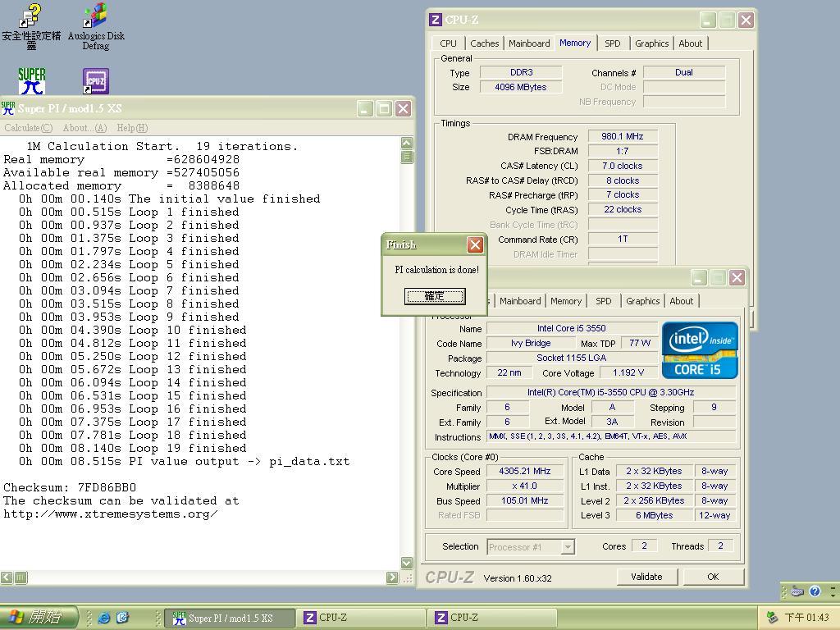Click the network tray icon near the clock
Viewport: 840px width, 630px height.
772,618
